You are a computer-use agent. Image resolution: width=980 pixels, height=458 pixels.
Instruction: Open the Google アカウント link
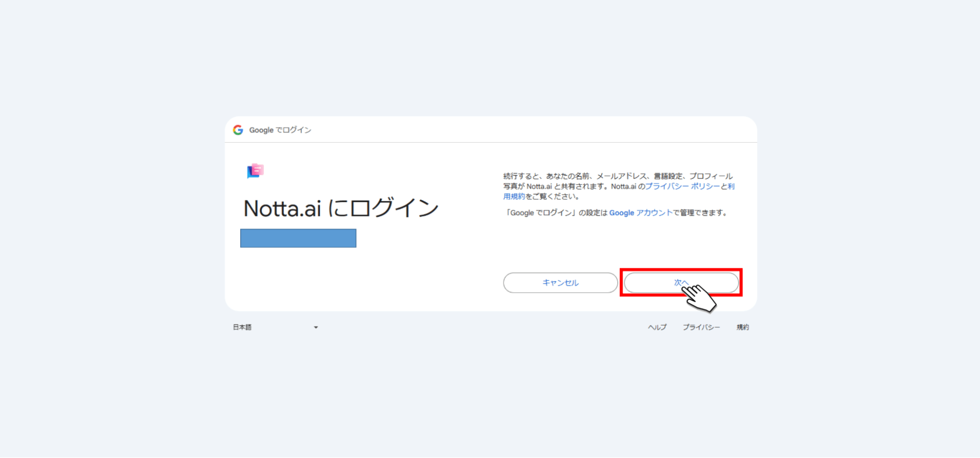pos(641,213)
